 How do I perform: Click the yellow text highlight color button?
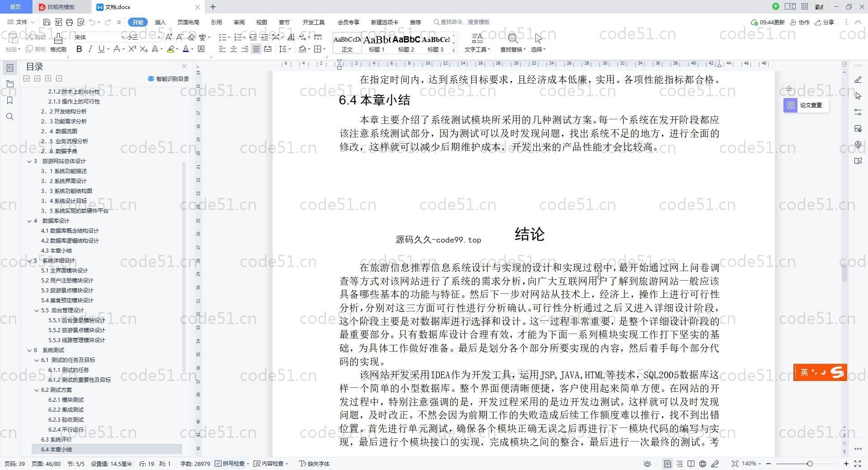click(170, 49)
